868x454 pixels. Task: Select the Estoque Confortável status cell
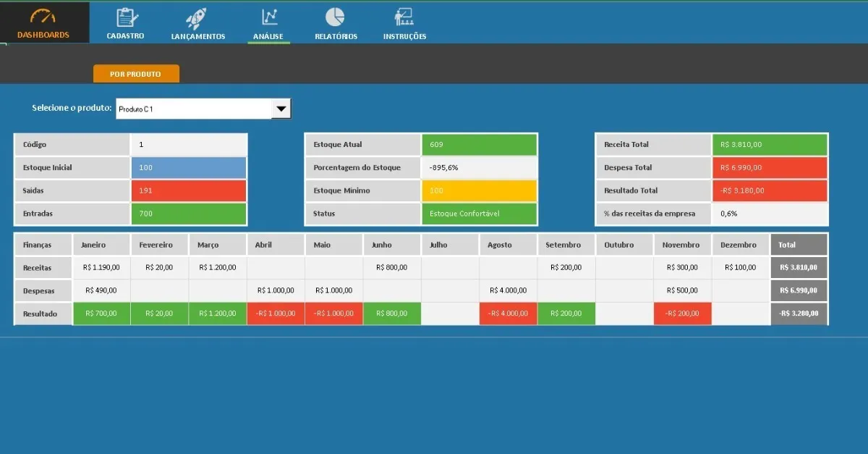pos(480,214)
